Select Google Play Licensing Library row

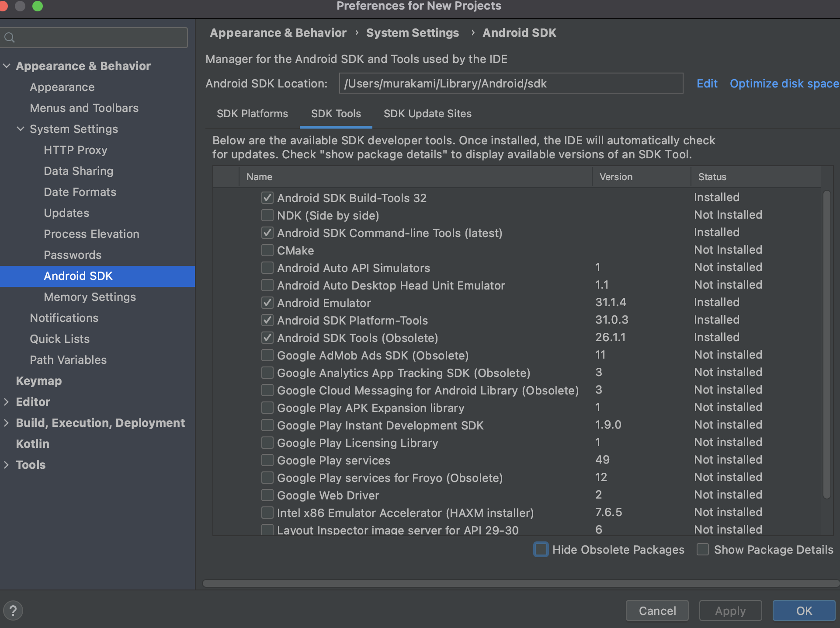coord(517,443)
